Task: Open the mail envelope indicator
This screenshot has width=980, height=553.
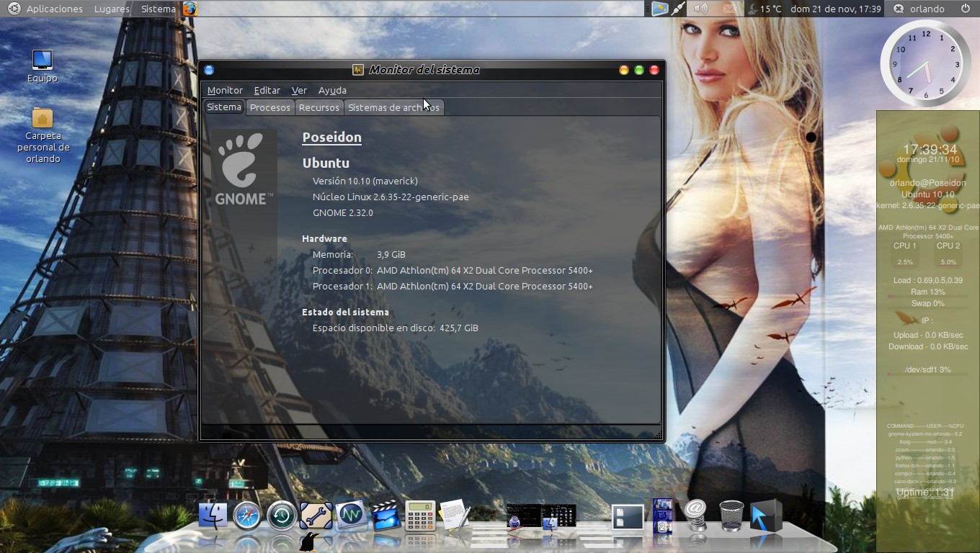Action: [x=729, y=9]
